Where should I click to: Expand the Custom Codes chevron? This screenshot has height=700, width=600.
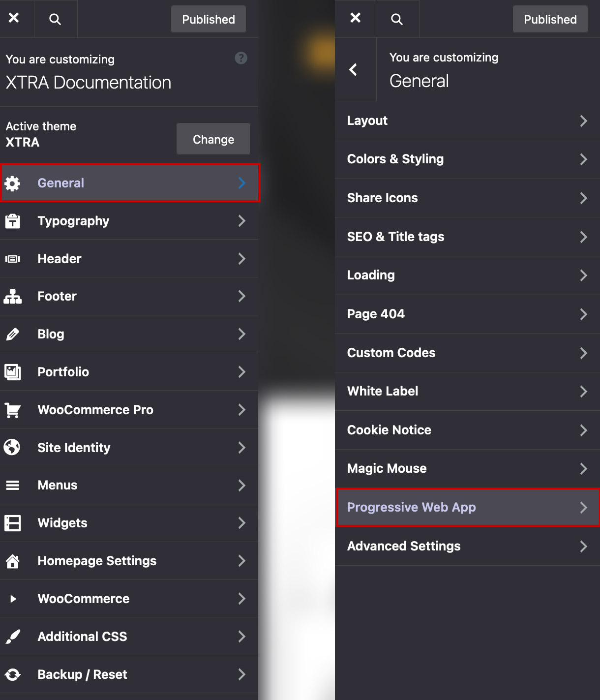[583, 353]
